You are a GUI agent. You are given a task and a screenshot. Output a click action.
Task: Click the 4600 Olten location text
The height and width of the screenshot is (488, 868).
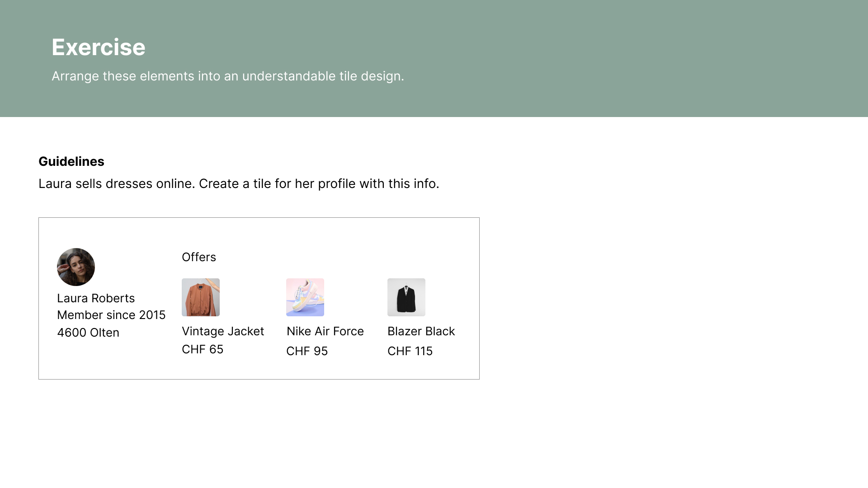pyautogui.click(x=88, y=333)
